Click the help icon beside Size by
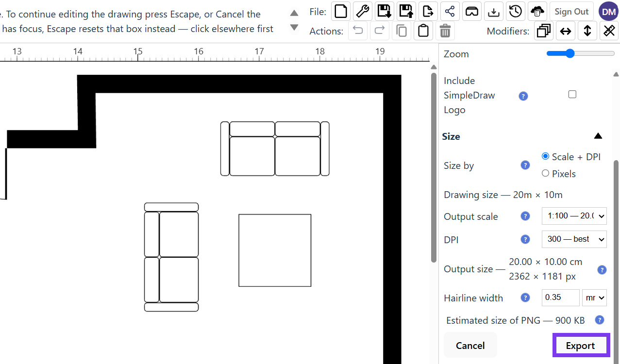 (525, 165)
